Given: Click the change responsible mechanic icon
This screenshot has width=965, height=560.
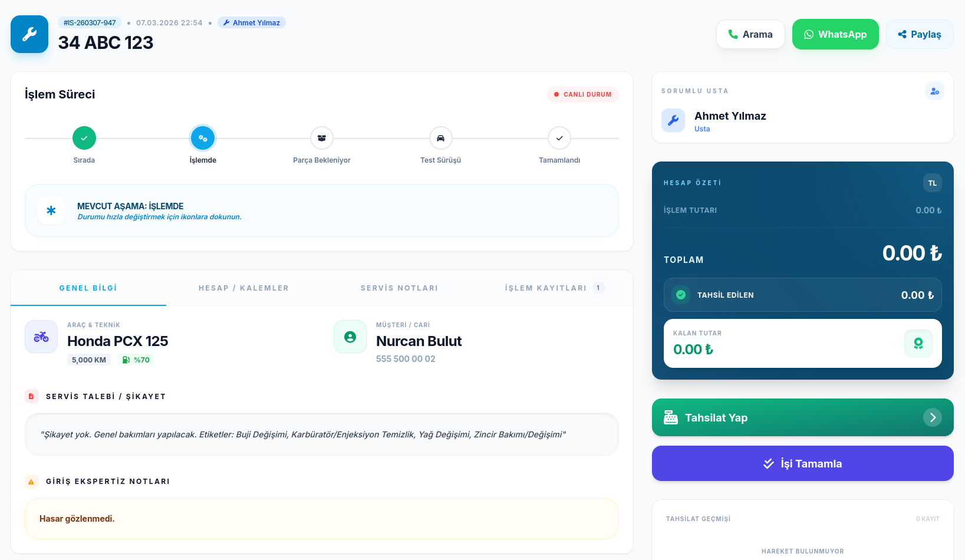Looking at the screenshot, I should click(934, 91).
